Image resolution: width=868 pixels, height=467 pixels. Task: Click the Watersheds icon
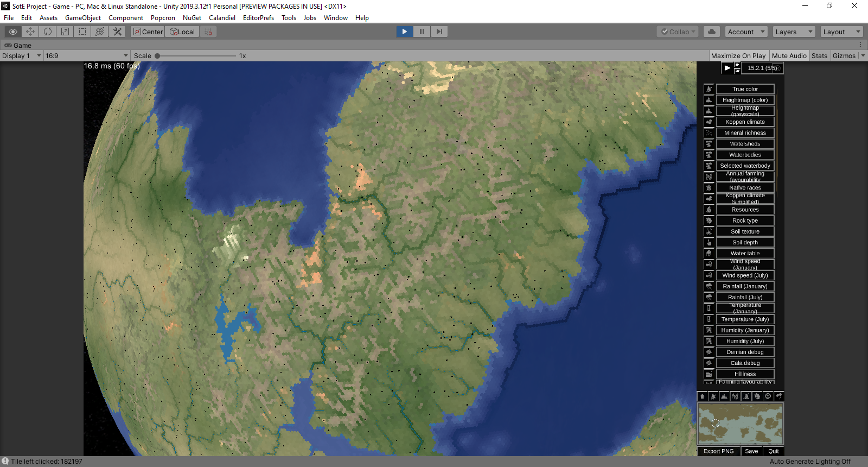click(709, 144)
